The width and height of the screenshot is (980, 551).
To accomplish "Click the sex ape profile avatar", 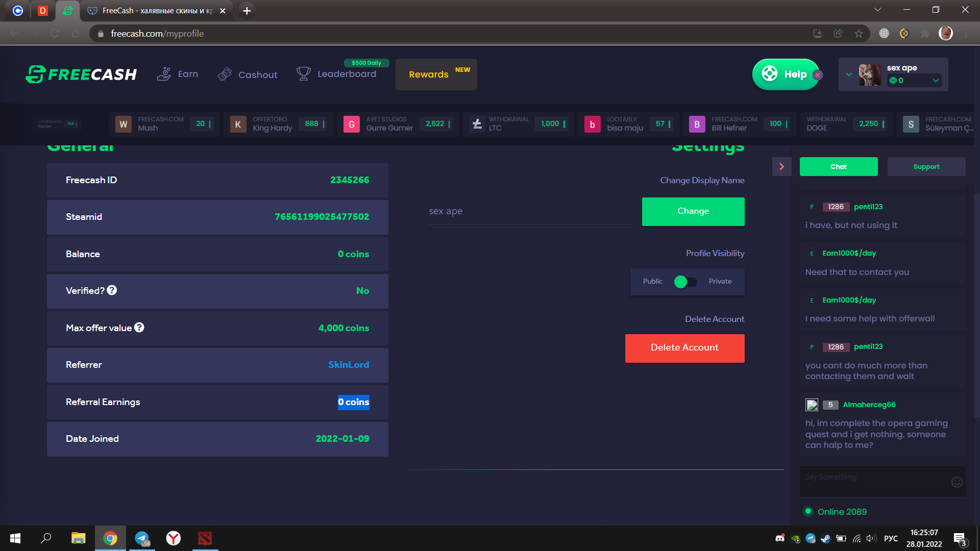I will tap(870, 74).
